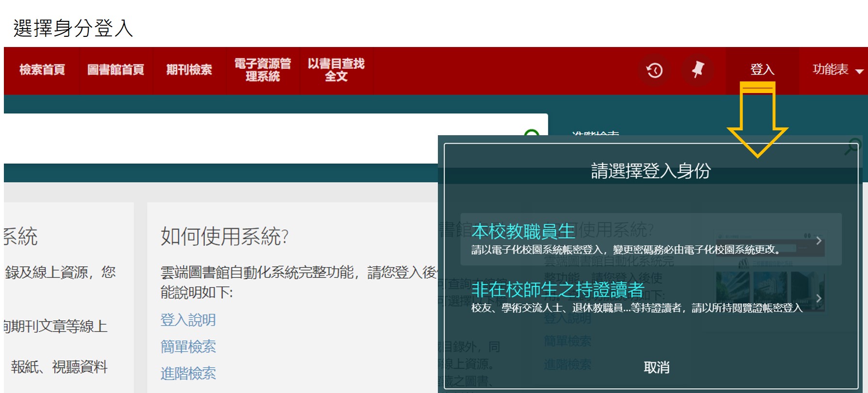Choose 本校教職員生 login identity
Viewport: 868px width, 393px height.
(651, 239)
